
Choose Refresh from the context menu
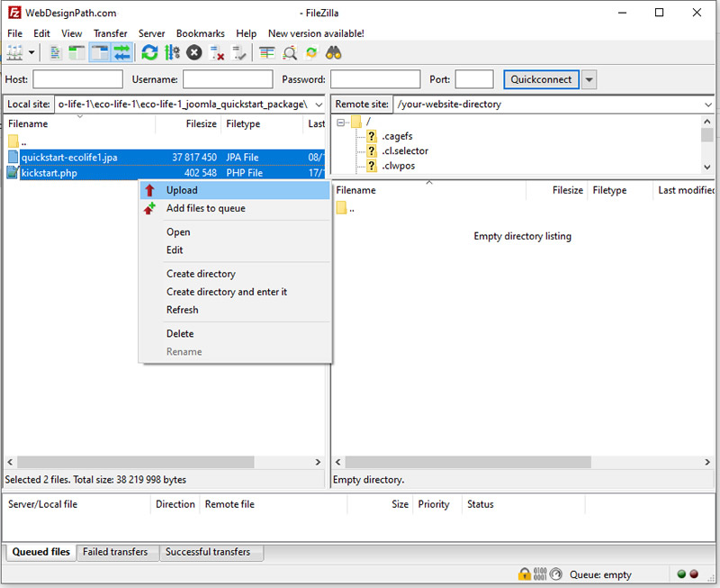235,310
